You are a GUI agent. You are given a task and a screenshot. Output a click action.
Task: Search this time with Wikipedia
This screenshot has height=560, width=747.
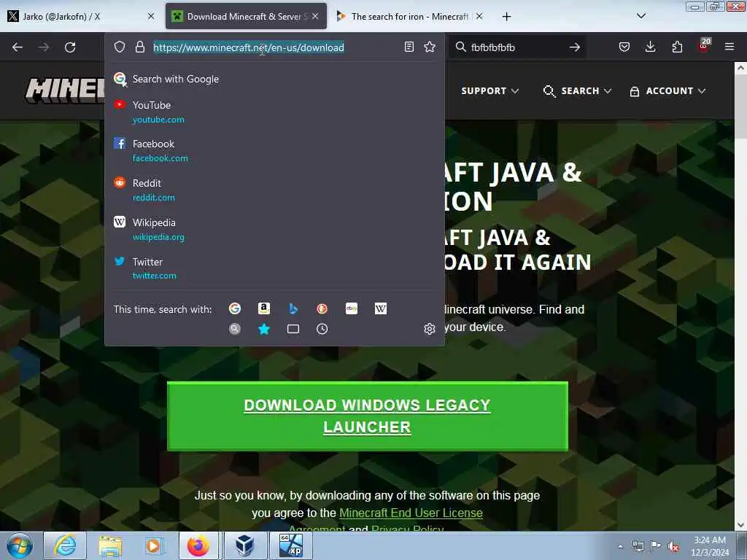tap(381, 308)
